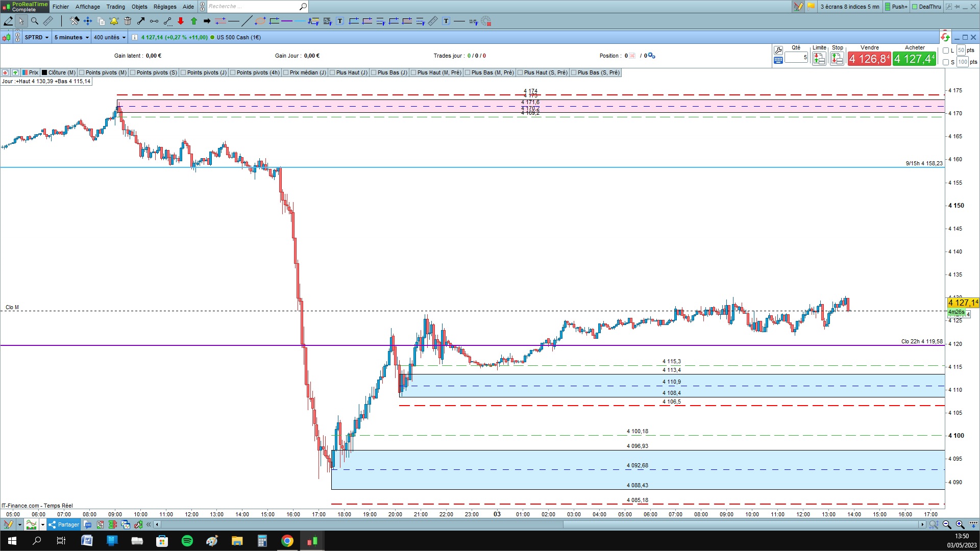The width and height of the screenshot is (980, 551).
Task: Toggle the Points pivots (M) checkbox
Action: (x=82, y=72)
